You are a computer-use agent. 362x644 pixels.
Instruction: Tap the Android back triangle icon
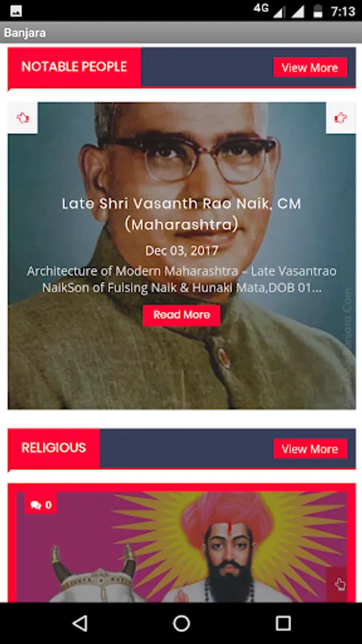click(x=79, y=623)
